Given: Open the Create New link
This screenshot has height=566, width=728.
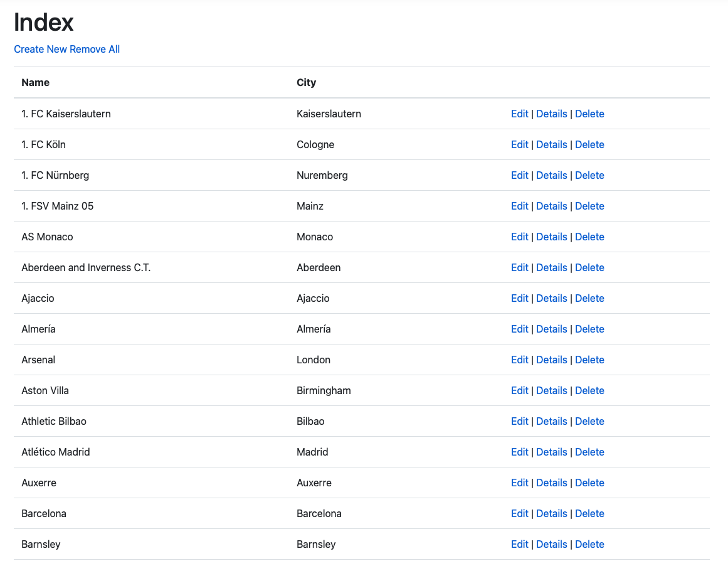Looking at the screenshot, I should pyautogui.click(x=40, y=49).
